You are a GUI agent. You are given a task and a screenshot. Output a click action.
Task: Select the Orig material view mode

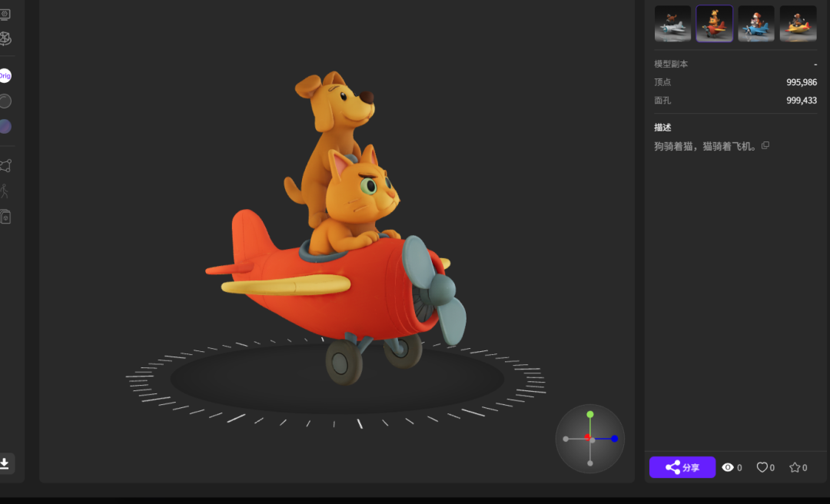pos(5,76)
